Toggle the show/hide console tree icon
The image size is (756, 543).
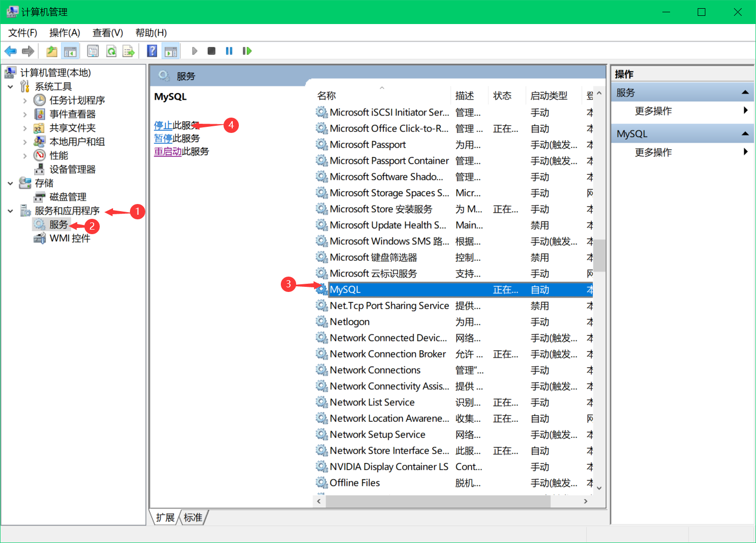[70, 51]
